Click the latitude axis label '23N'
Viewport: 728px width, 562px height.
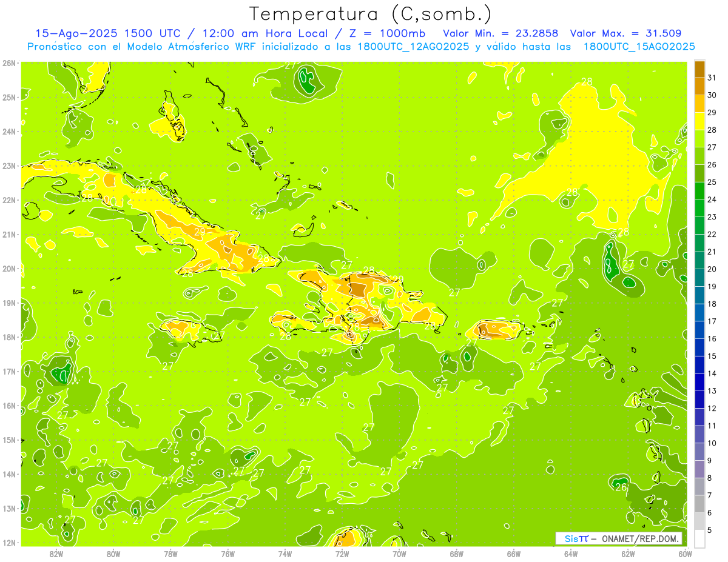[9, 166]
